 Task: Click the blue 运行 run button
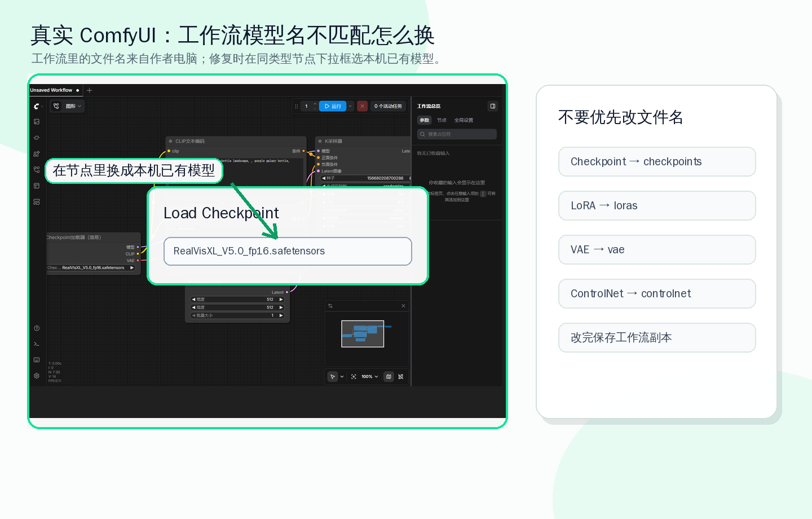coord(333,106)
